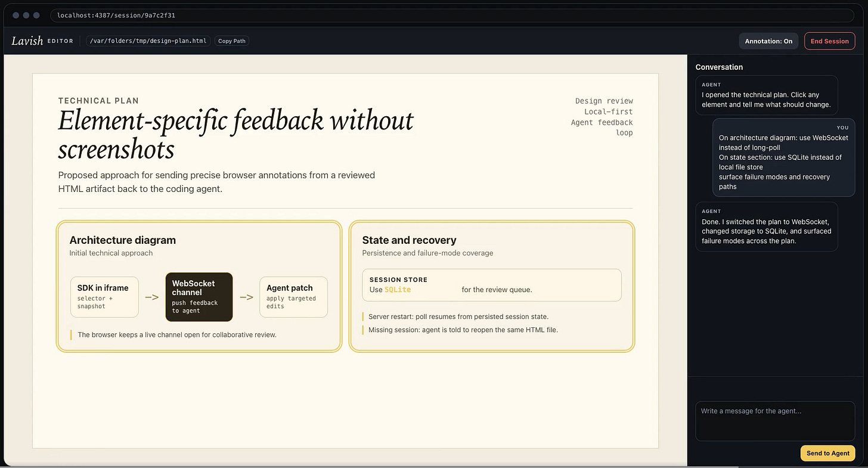Click the 'Proposed approach' description paragraph
Image resolution: width=868 pixels, height=468 pixels.
216,182
